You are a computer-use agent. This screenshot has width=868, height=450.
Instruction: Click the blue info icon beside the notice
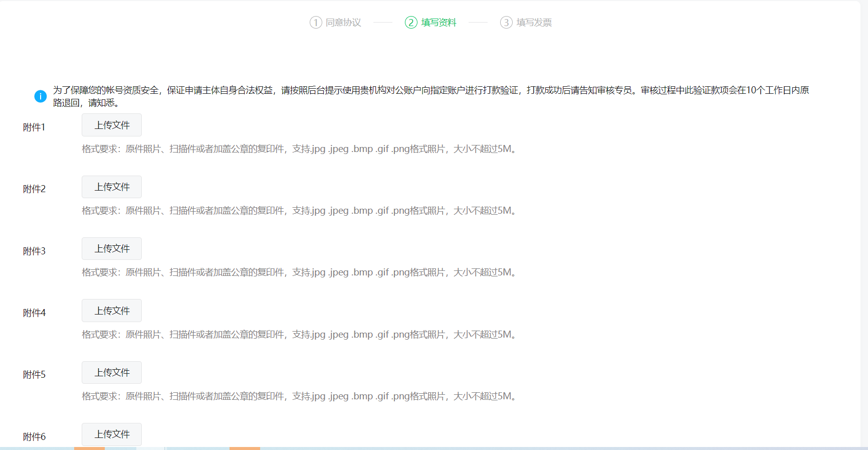[41, 96]
